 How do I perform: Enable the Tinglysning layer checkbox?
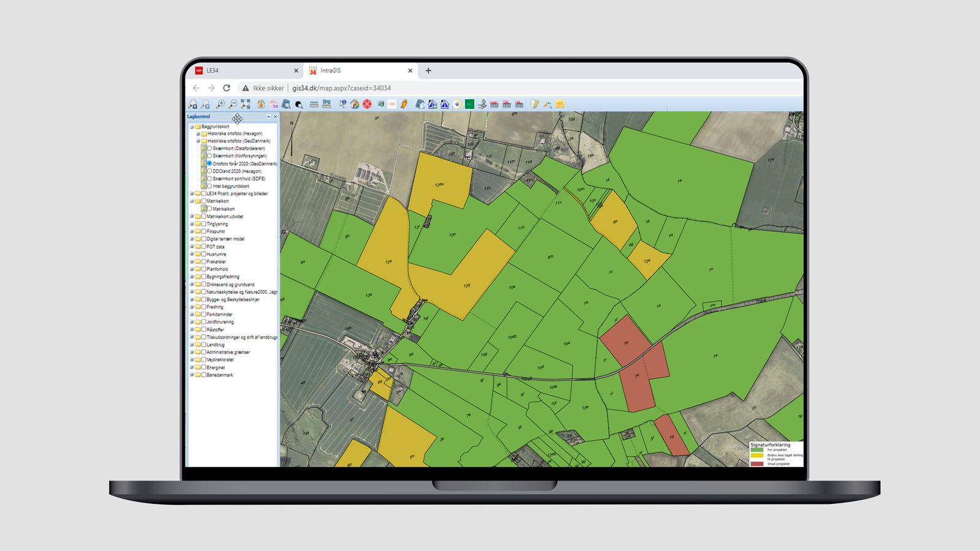204,224
